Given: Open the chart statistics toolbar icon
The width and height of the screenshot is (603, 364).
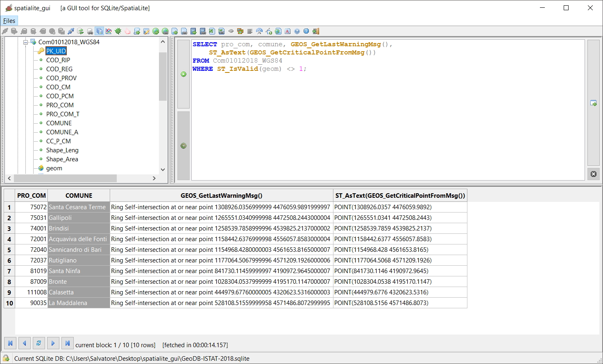Looking at the screenshot, I should pyautogui.click(x=109, y=31).
